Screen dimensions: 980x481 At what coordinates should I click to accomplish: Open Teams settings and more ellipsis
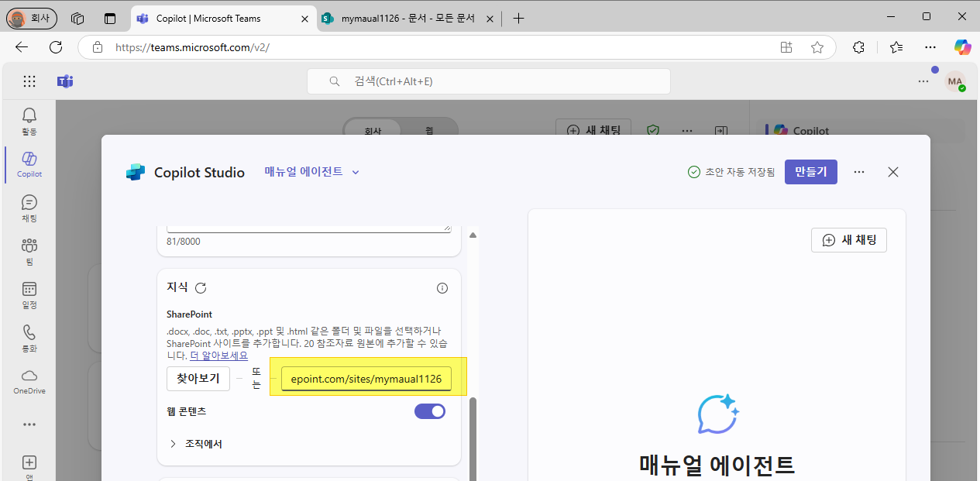(923, 81)
